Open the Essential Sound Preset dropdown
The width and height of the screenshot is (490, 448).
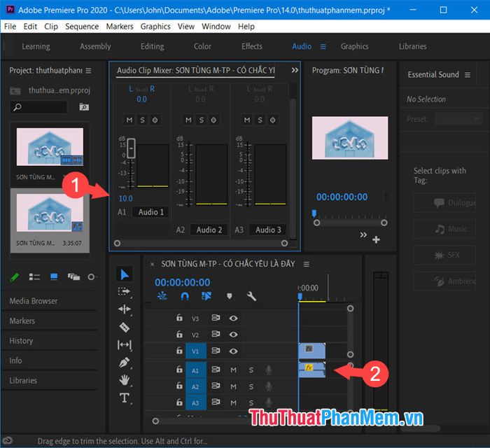tap(458, 119)
